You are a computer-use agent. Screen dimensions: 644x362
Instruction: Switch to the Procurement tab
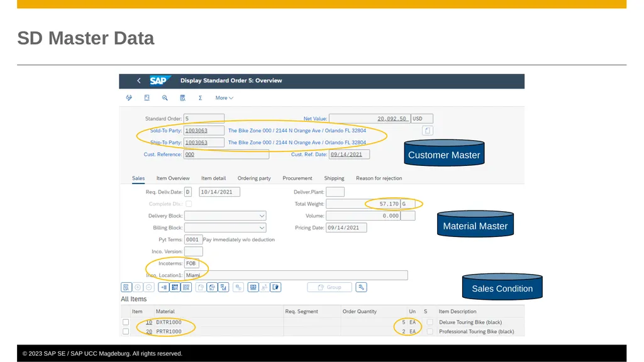297,178
